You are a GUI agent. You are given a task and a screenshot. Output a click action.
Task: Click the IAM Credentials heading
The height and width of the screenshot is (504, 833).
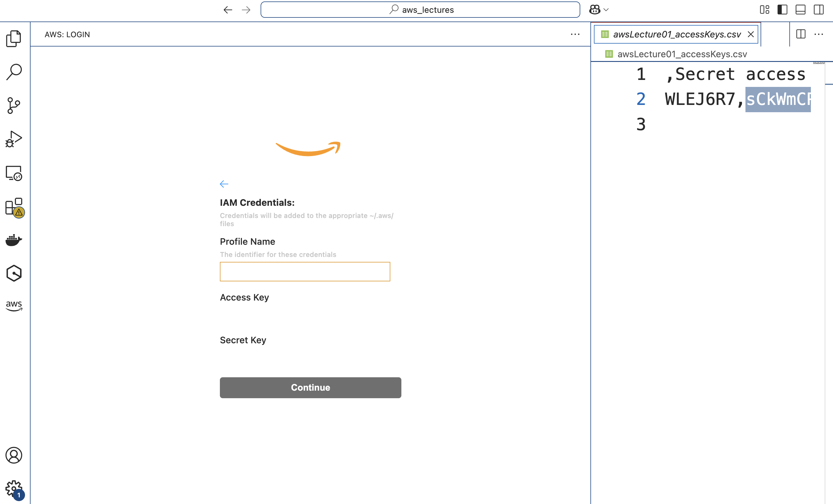pos(257,203)
